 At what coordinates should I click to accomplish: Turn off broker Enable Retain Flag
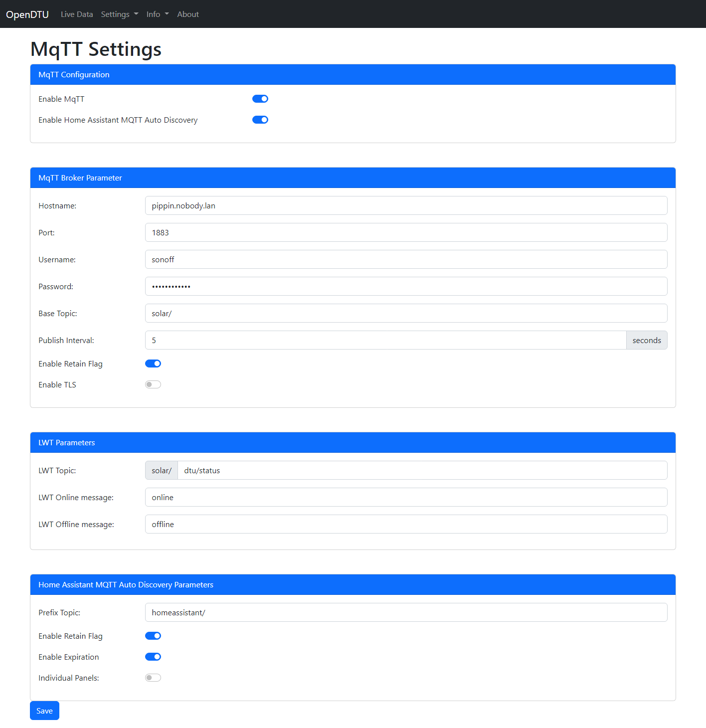click(x=153, y=364)
